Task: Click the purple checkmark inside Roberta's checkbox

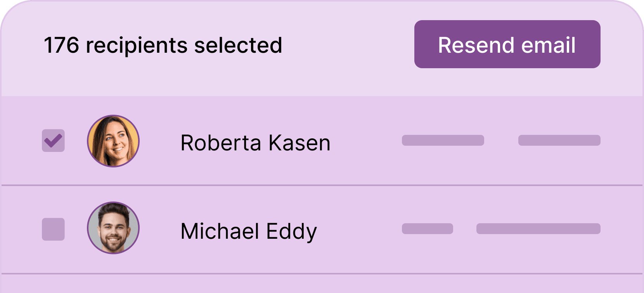Action: (53, 141)
